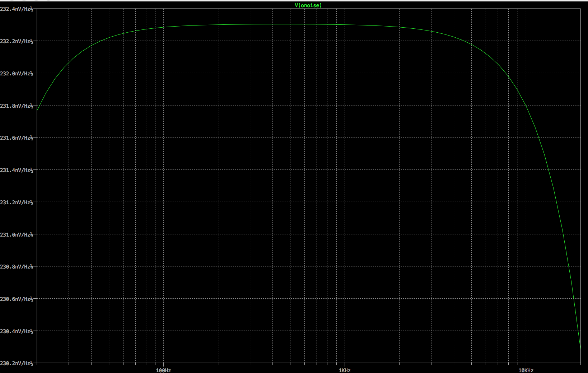Click the 10KHz frequency axis label
Screen dimensions: 588x373
[526, 370]
